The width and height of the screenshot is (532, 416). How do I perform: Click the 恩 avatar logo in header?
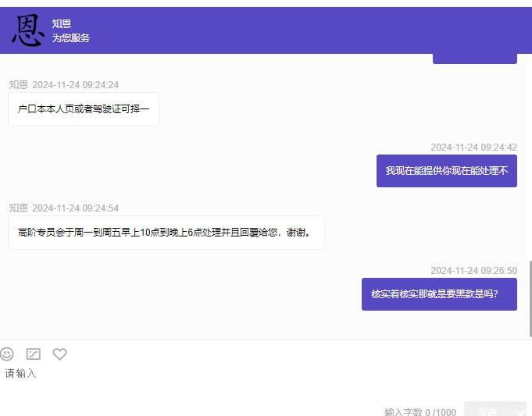click(27, 30)
